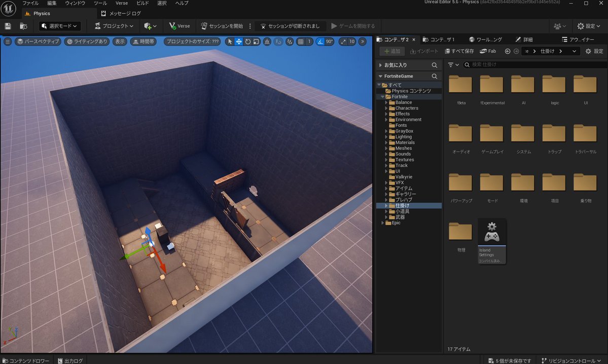This screenshot has height=364, width=608.
Task: Open the 選択モード dropdown
Action: click(60, 26)
